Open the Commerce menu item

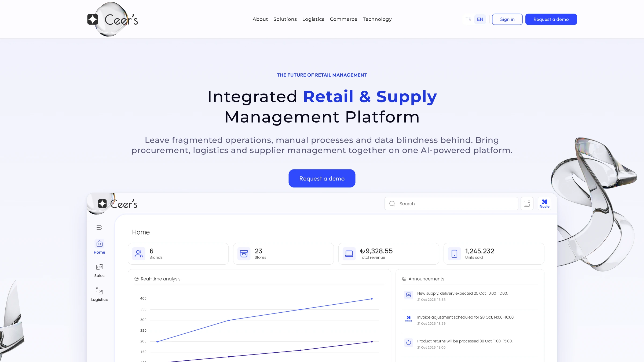pyautogui.click(x=343, y=19)
